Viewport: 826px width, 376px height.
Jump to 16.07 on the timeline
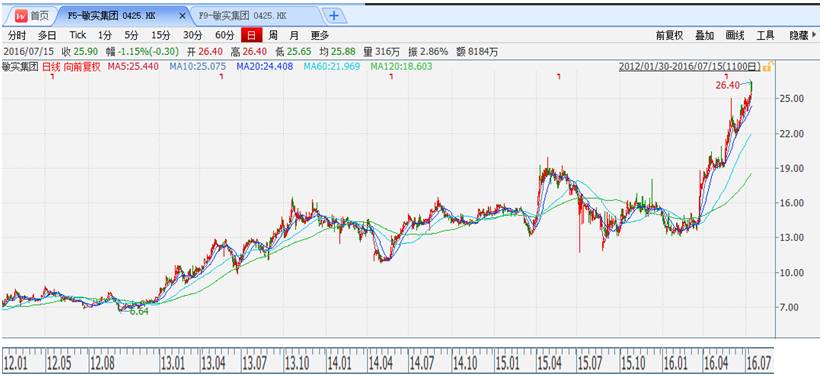(x=759, y=363)
